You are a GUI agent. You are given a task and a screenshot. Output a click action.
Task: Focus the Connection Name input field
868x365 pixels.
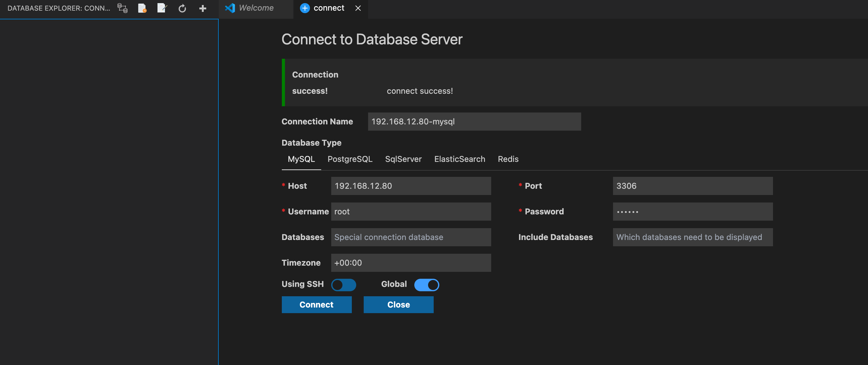[474, 121]
